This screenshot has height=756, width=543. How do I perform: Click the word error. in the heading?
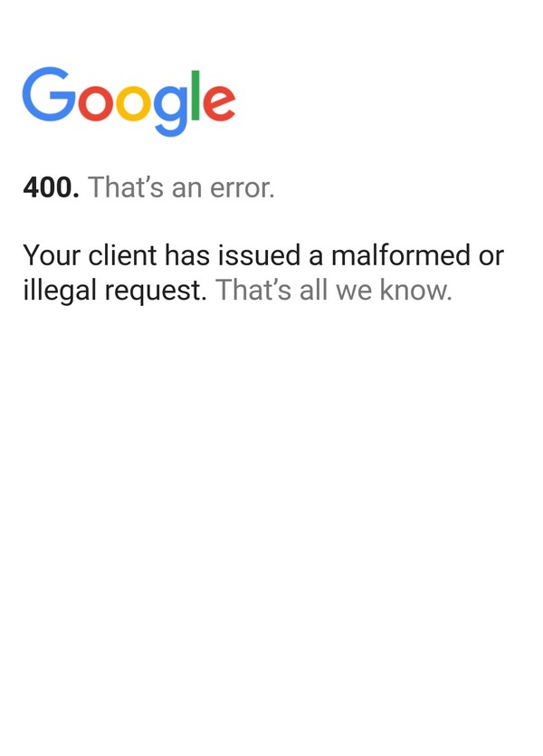[x=242, y=188]
